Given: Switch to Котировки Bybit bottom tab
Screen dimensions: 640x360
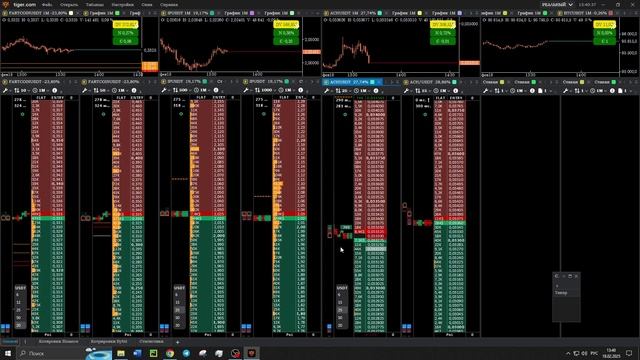Looking at the screenshot, I should pos(109,341).
